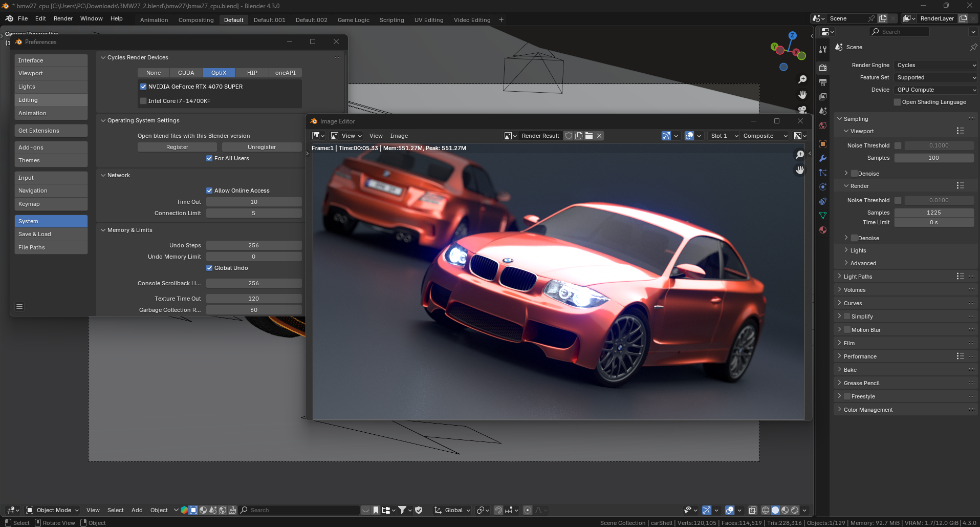Toggle Allow Online Access checkbox

click(209, 191)
